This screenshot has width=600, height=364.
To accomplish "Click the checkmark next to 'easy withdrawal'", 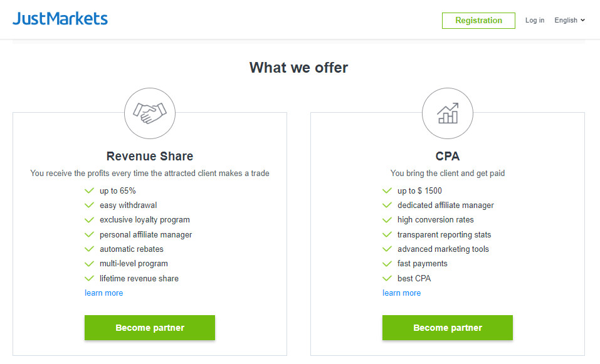I will coord(89,205).
